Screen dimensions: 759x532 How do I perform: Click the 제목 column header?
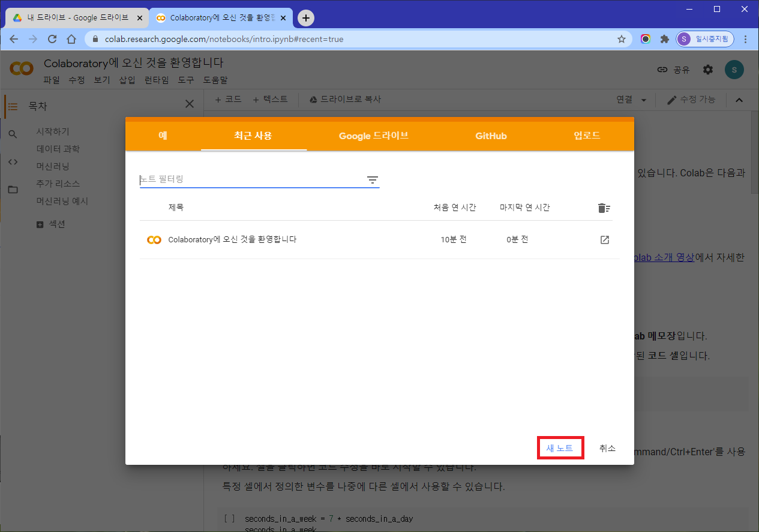(176, 208)
